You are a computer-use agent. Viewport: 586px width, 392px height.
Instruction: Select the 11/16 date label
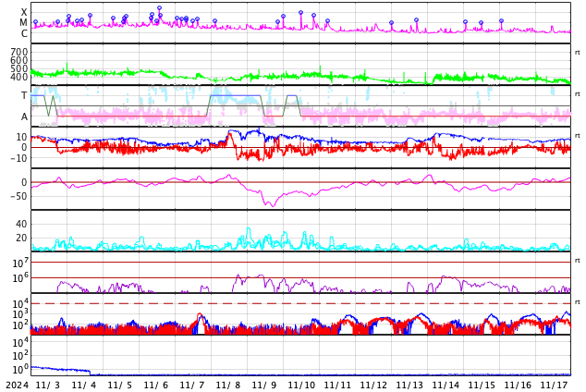pos(517,385)
